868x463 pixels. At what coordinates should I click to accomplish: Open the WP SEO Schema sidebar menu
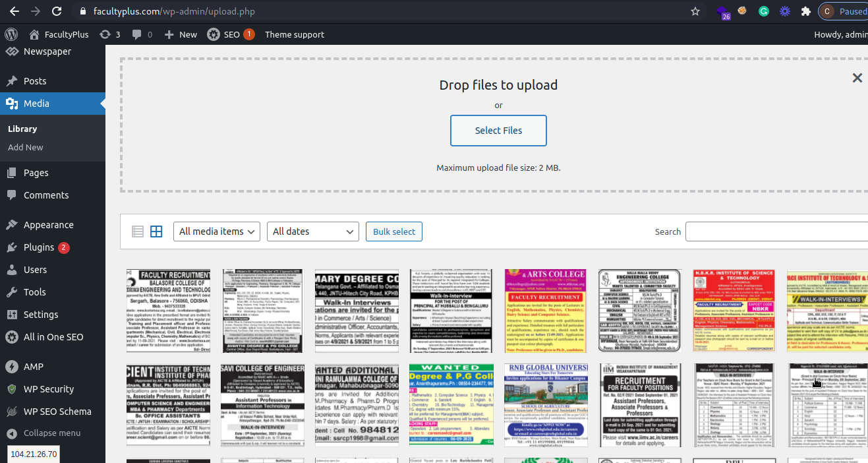click(x=53, y=412)
